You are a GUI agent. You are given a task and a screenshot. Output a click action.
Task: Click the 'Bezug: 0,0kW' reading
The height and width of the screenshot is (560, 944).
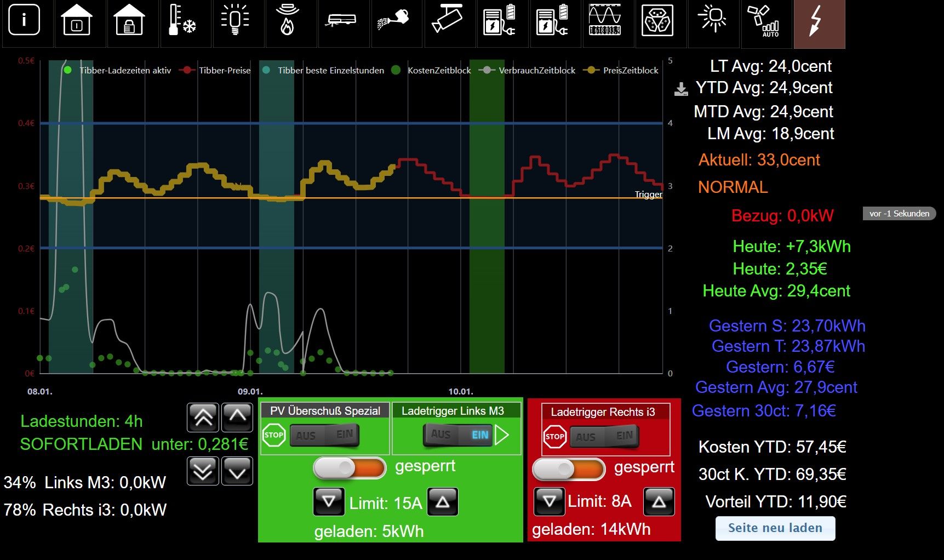point(782,215)
